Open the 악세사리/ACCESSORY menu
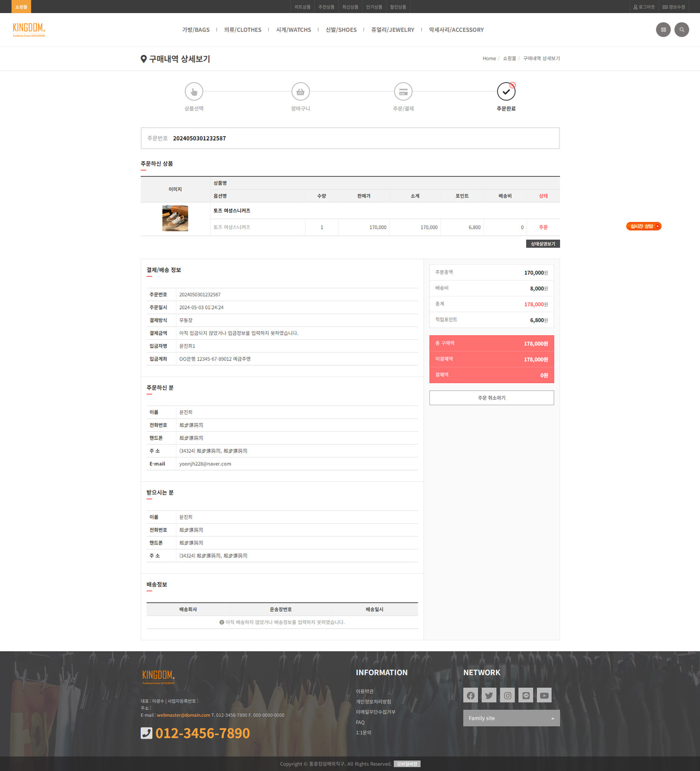The height and width of the screenshot is (771, 700). click(456, 30)
